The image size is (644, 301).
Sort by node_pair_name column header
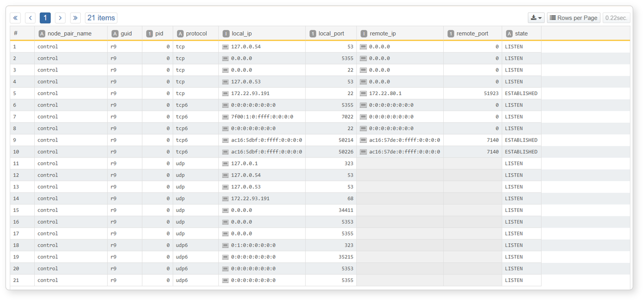click(70, 34)
